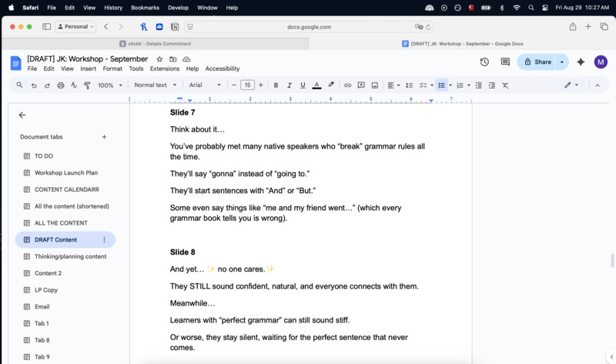Open the highlight color pen
This screenshot has width=616, height=364.
331,85
